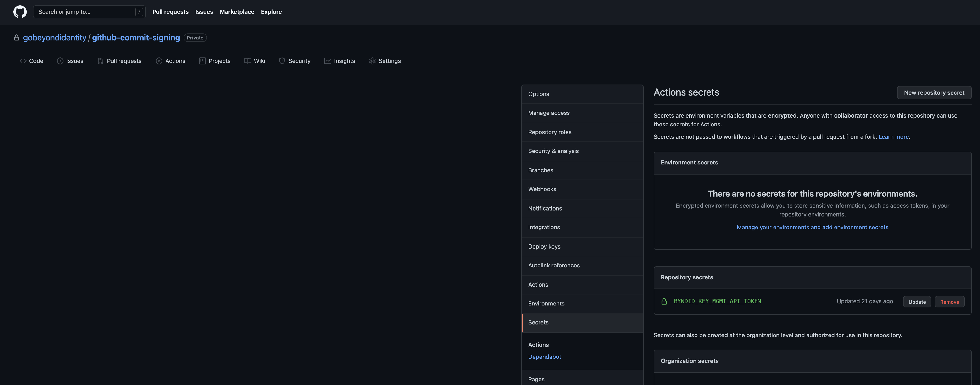Open Marketplace from top navigation
The height and width of the screenshot is (385, 980).
point(237,12)
